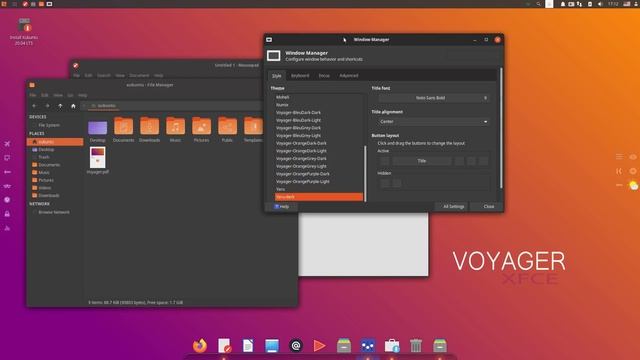Launch LibreOffice Writer document icon in dock
Screen dimensions: 640x360
pos(248,345)
